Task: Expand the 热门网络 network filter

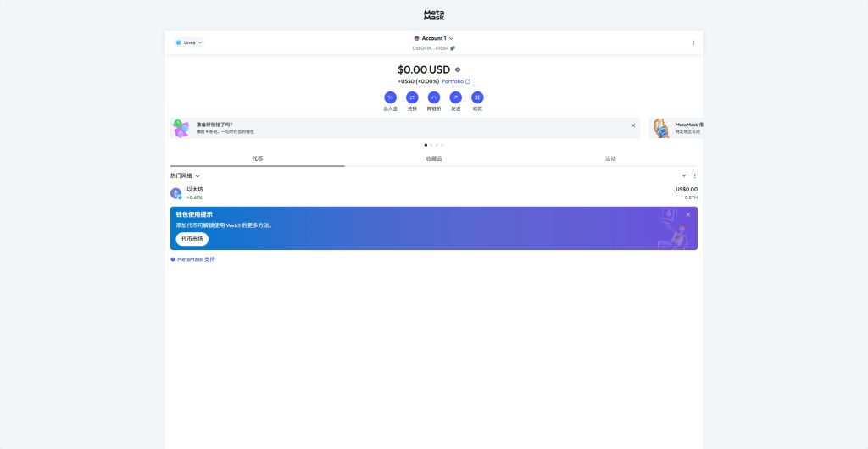Action: click(185, 176)
